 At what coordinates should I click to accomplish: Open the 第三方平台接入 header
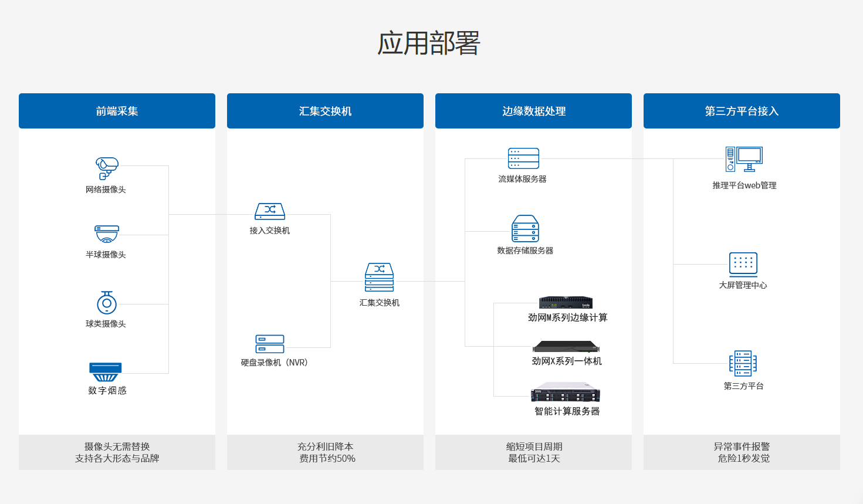click(742, 111)
